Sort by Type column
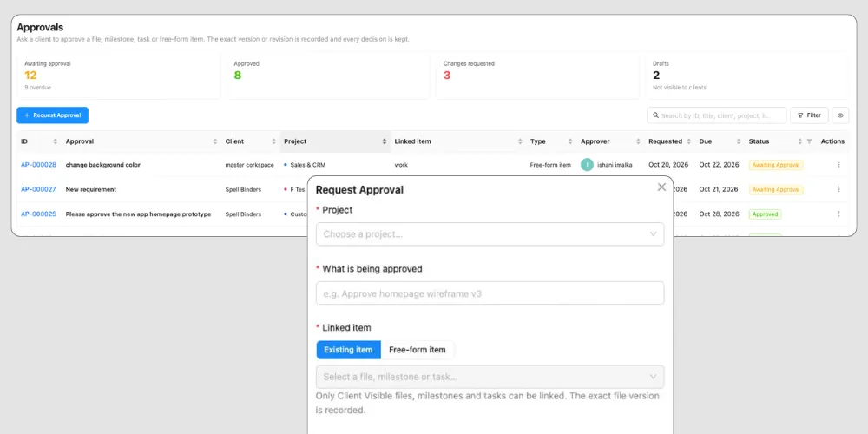The height and width of the screenshot is (434, 868). click(570, 141)
